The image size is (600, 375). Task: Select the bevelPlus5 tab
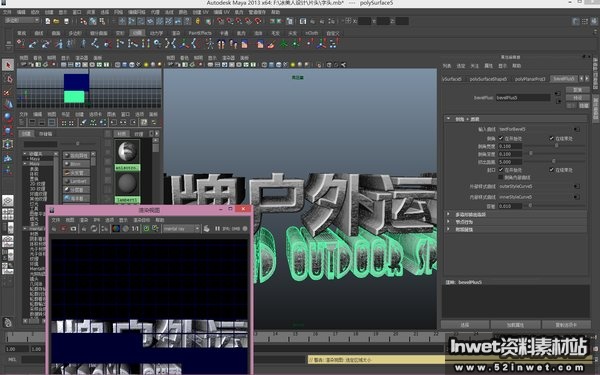tap(564, 79)
